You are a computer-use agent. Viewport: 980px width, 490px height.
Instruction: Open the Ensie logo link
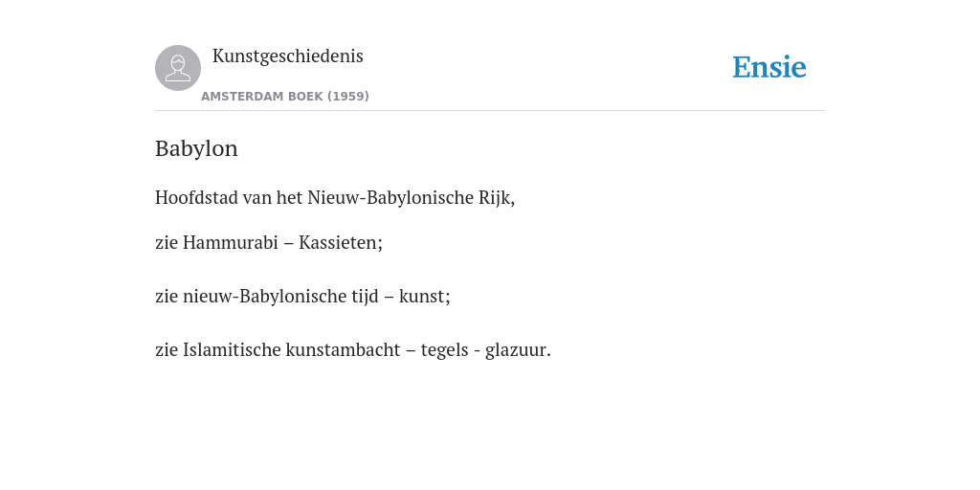769,67
